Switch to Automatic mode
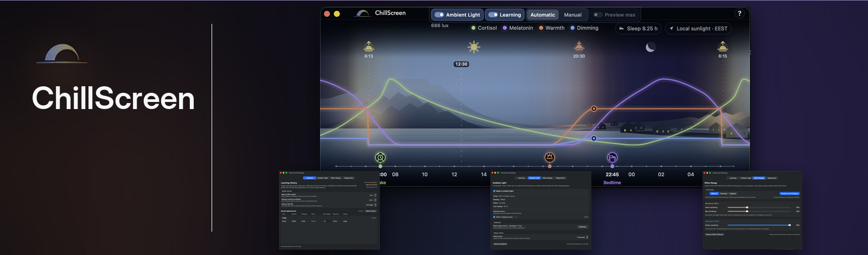Image resolution: width=868 pixels, height=255 pixels. tap(542, 15)
